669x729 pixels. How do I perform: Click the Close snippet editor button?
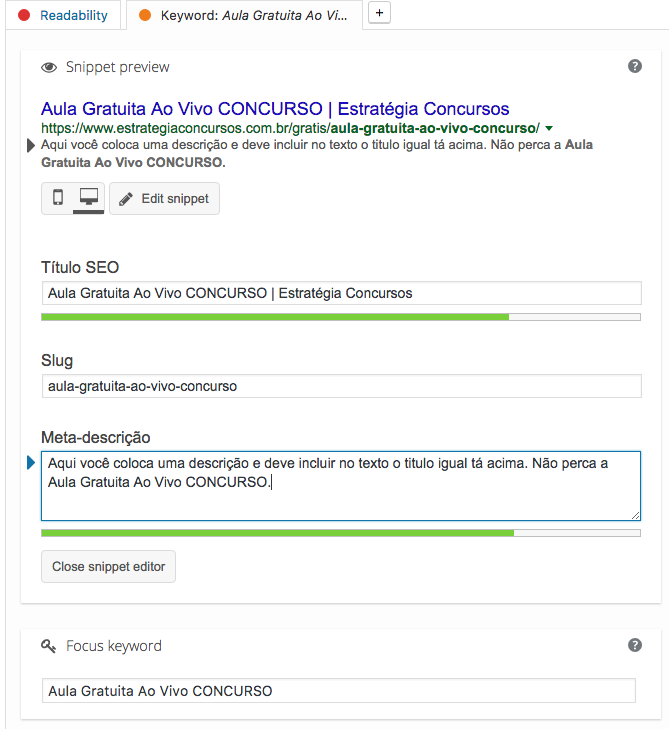coord(108,566)
